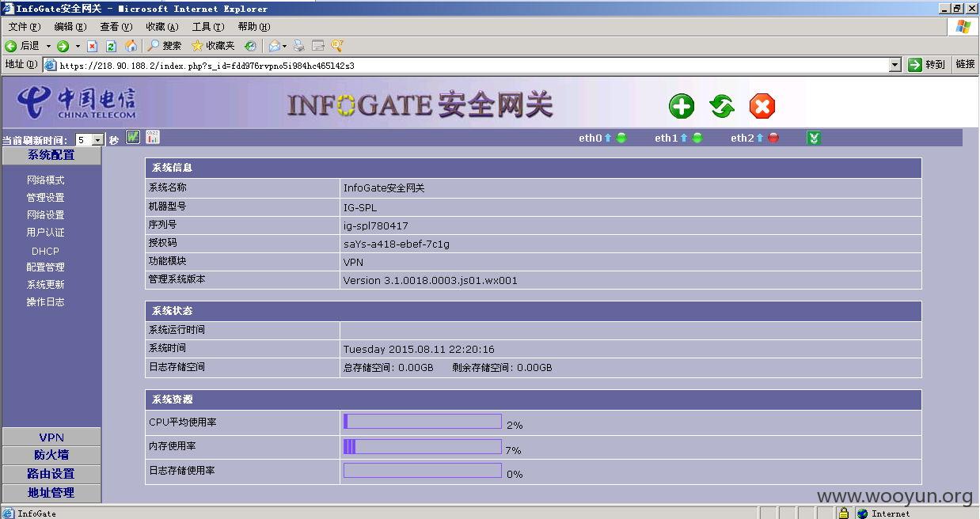Open the 管理设置 link
Screen dimensions: 980x519
(45, 198)
